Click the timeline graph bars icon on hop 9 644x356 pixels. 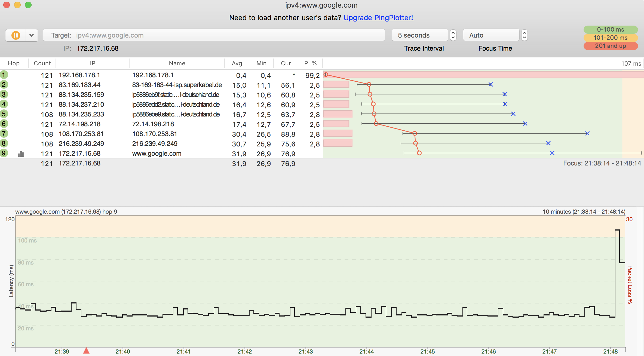point(21,154)
